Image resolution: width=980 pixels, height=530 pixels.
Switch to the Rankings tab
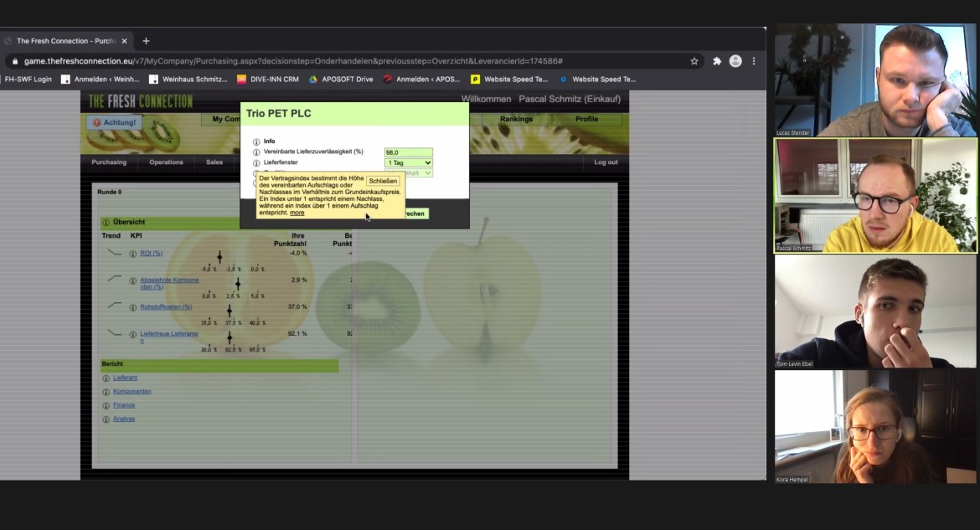click(516, 120)
